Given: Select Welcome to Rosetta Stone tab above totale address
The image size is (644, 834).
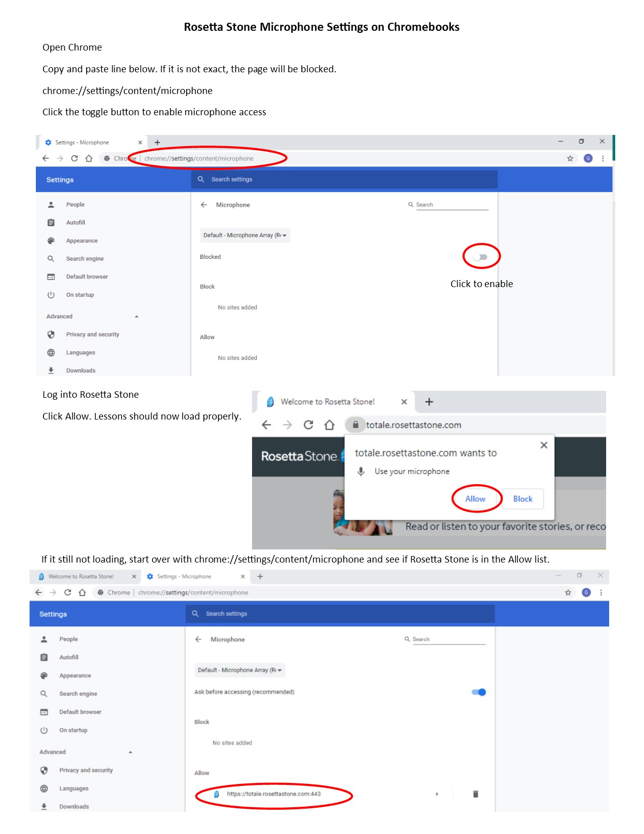Looking at the screenshot, I should point(327,402).
